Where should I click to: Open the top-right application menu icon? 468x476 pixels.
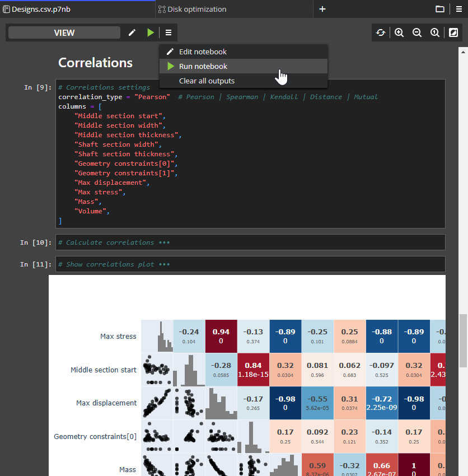coord(459,9)
